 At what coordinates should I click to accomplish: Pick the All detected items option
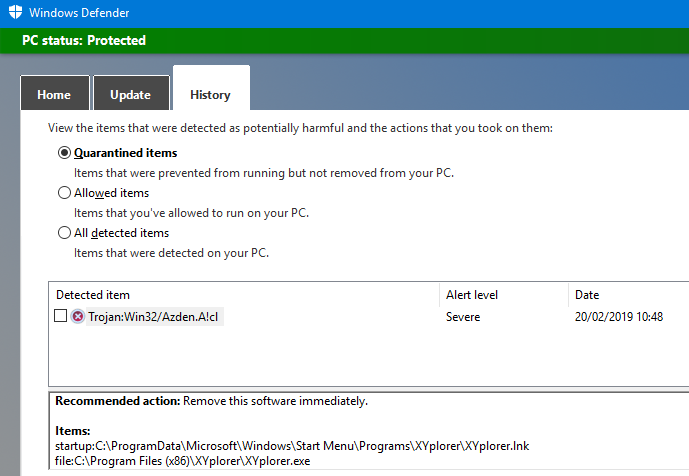point(65,233)
